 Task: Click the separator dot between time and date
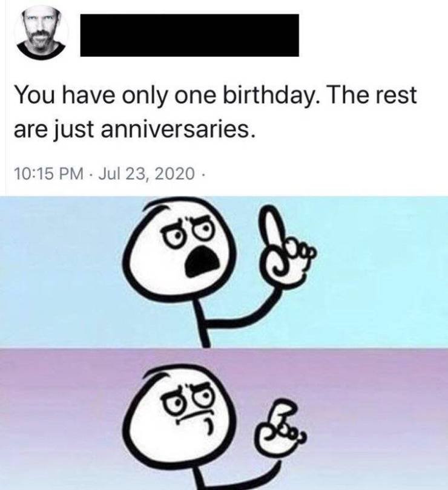click(x=92, y=174)
